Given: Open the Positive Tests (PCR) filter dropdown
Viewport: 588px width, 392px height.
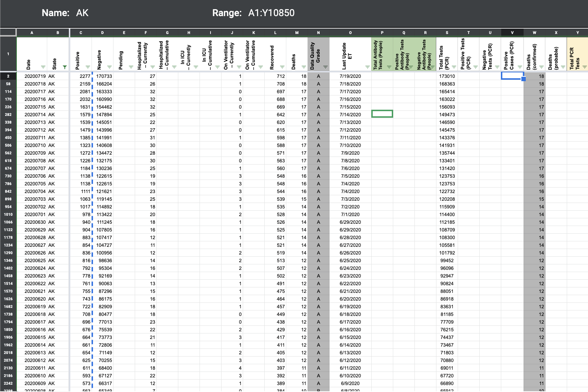Looking at the screenshot, I should (476, 67).
